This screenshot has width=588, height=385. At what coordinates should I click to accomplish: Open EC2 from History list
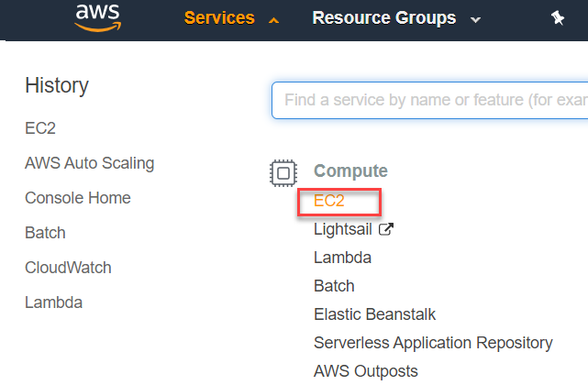[40, 128]
